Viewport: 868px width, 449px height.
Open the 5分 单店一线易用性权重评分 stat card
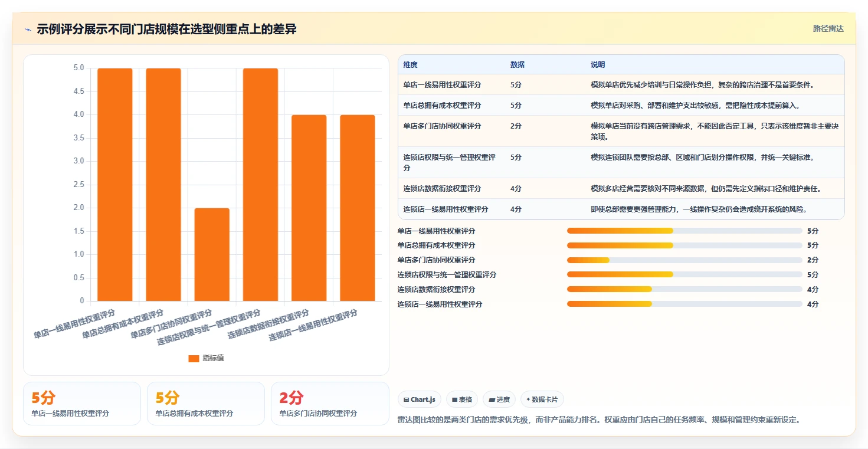click(x=82, y=404)
